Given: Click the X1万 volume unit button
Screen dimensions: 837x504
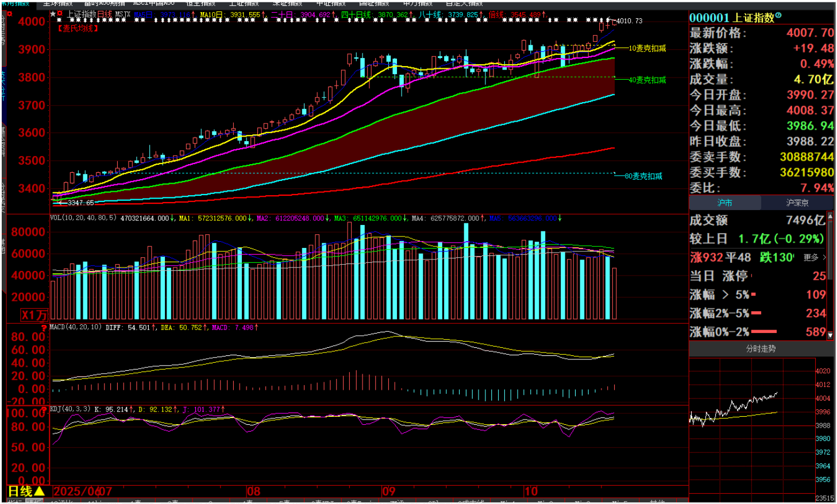Looking at the screenshot, I should click(34, 315).
